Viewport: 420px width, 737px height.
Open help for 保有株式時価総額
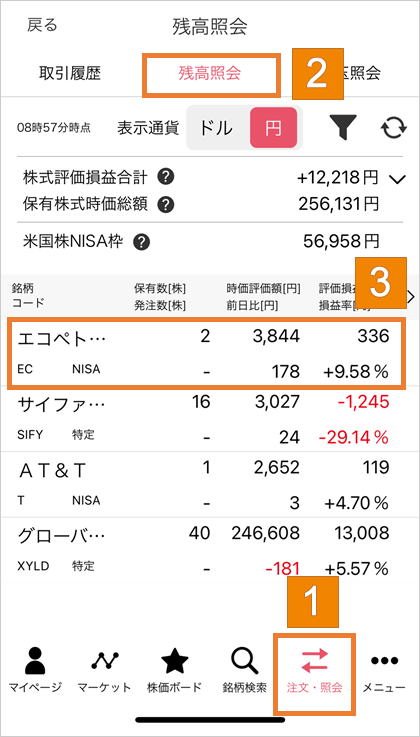[166, 204]
